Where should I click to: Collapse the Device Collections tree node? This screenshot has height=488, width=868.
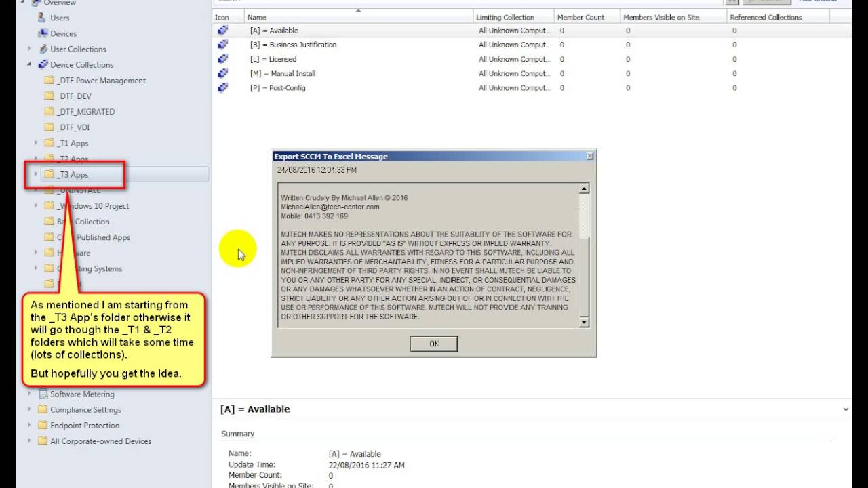[29, 64]
